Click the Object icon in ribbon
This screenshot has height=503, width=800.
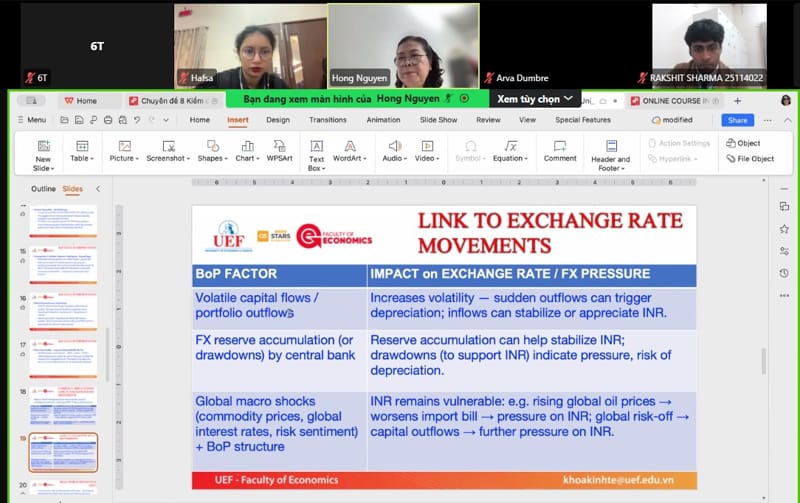pyautogui.click(x=743, y=143)
